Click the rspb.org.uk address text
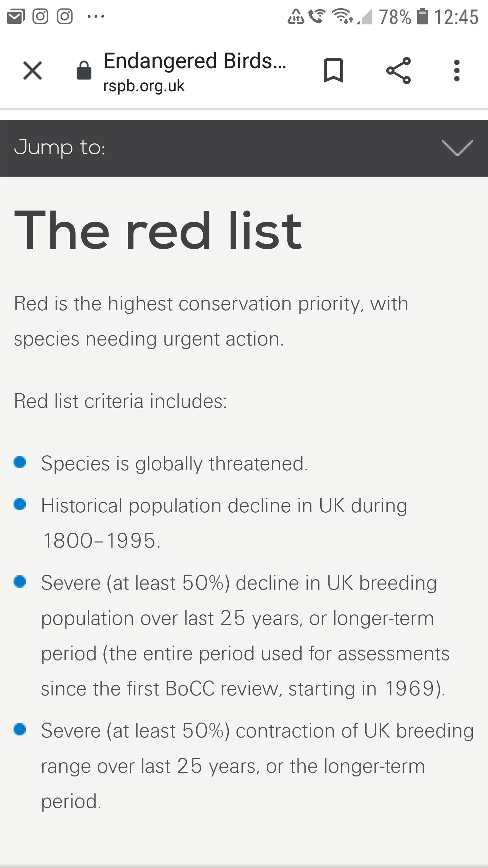488x868 pixels. pyautogui.click(x=144, y=86)
